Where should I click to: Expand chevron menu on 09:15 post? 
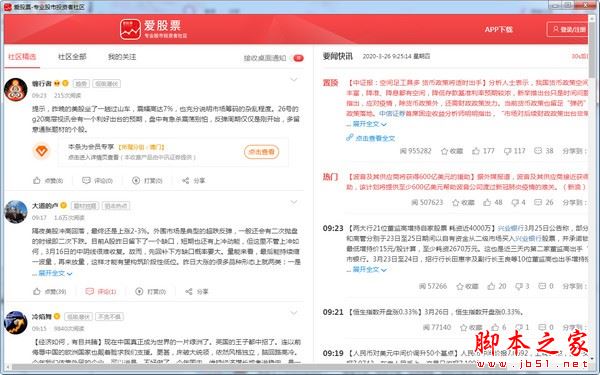click(x=293, y=313)
